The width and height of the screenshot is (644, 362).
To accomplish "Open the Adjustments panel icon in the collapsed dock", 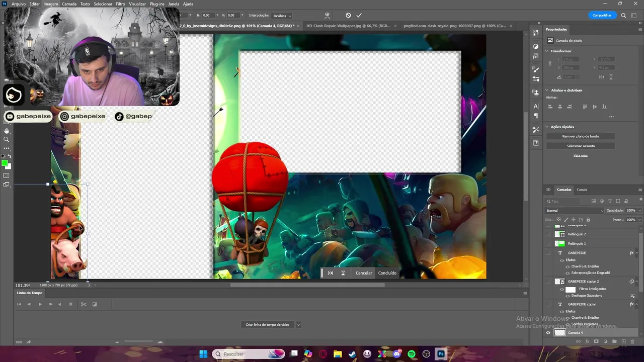I will [x=536, y=46].
